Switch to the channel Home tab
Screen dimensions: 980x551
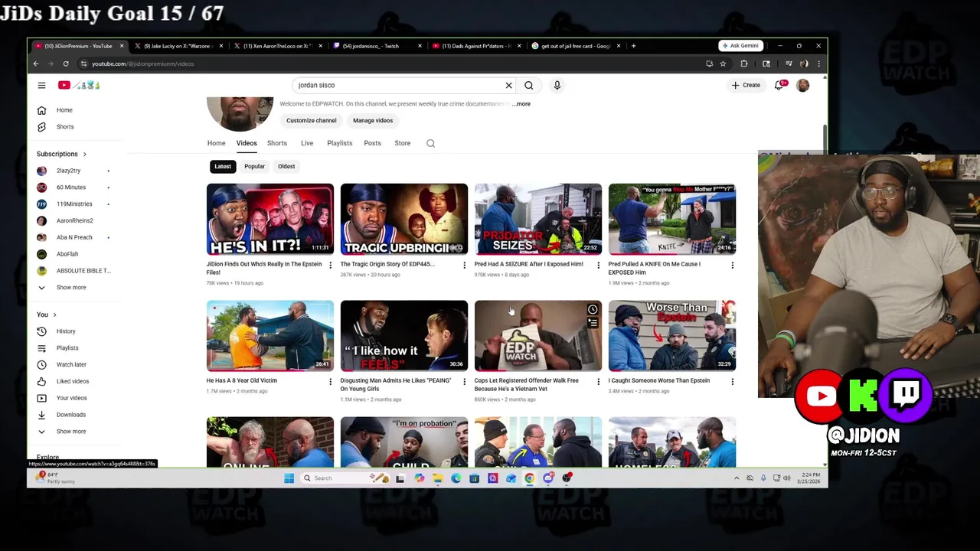[216, 143]
